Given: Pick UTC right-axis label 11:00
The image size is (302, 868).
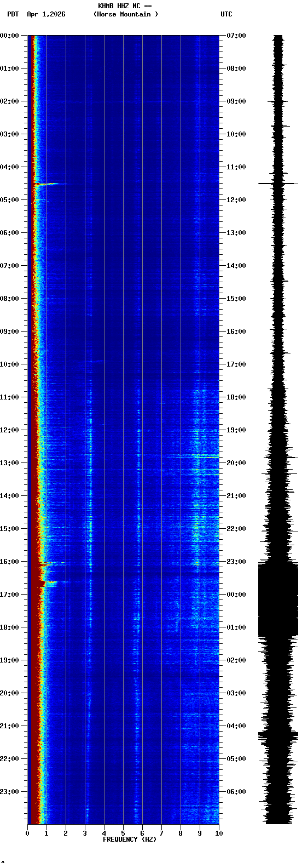Looking at the screenshot, I should [x=236, y=167].
